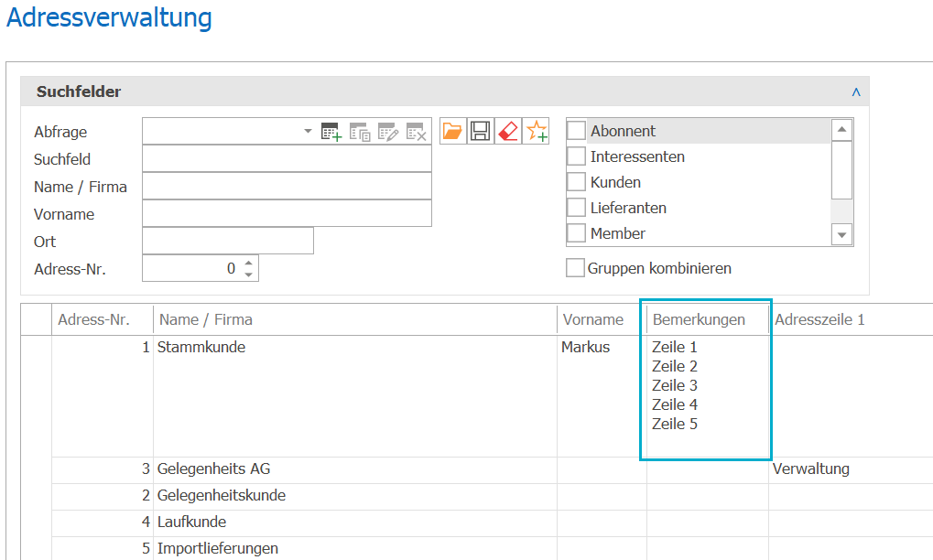The width and height of the screenshot is (933, 560).
Task: Toggle the Gruppen kombinieren checkbox
Action: tap(575, 267)
